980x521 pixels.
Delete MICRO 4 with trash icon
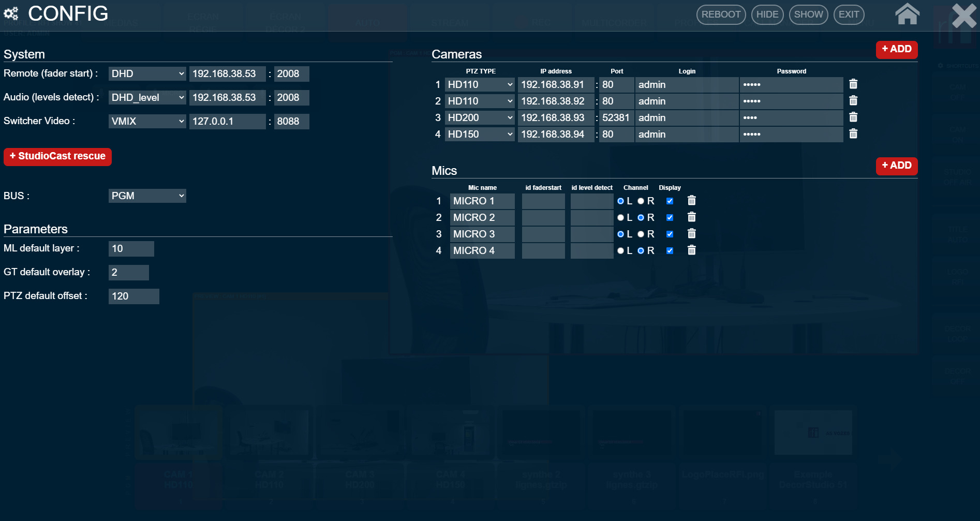[x=691, y=250]
